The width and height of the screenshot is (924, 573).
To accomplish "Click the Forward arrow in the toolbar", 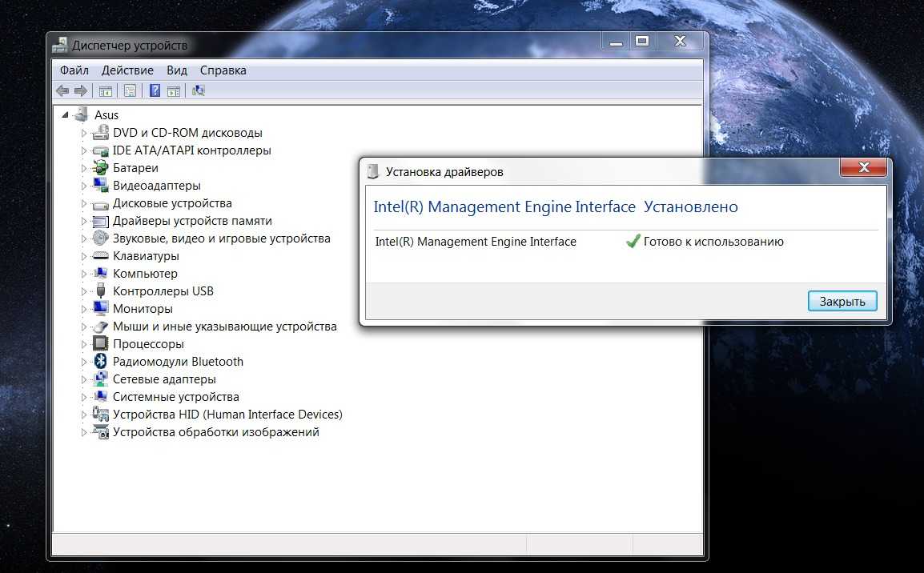I will [81, 90].
